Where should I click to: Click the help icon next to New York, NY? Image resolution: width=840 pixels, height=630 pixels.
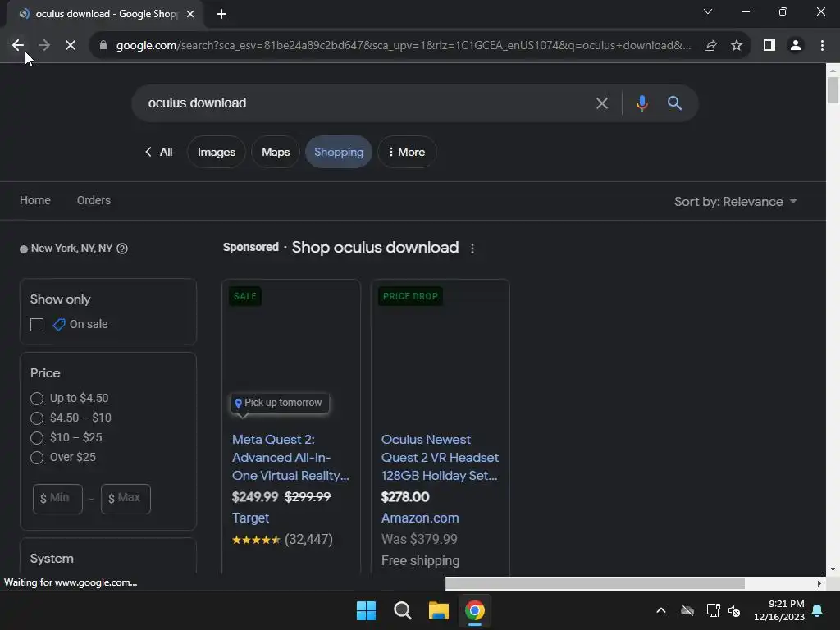click(122, 249)
